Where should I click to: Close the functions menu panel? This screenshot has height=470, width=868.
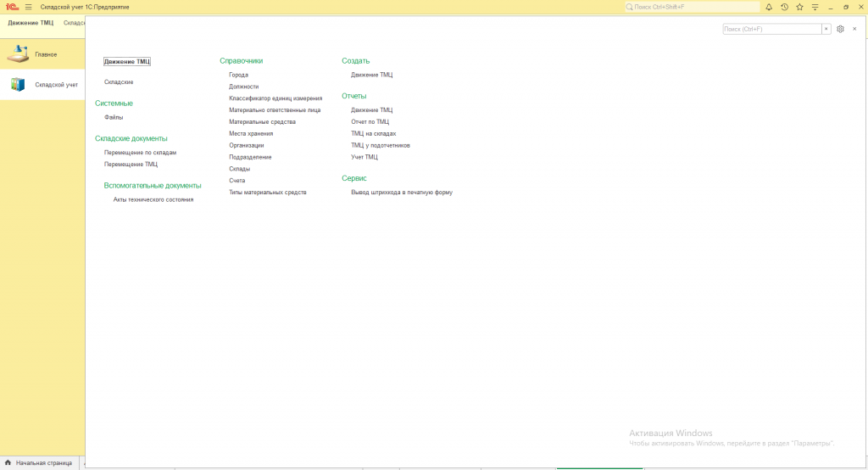click(x=854, y=29)
